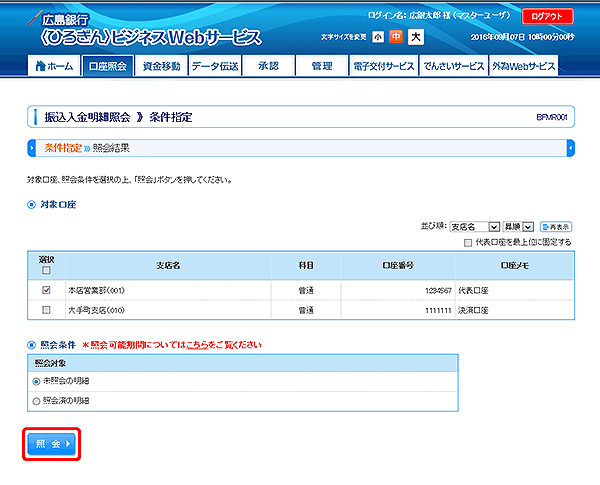Switch to the 資金移動 tab
600x485 pixels.
161,66
